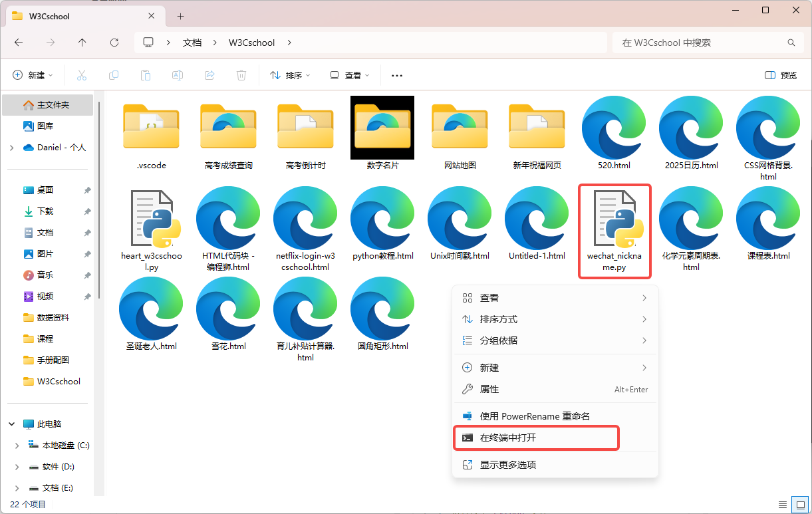Select the python教程.html file
The image size is (812, 514).
click(382, 223)
